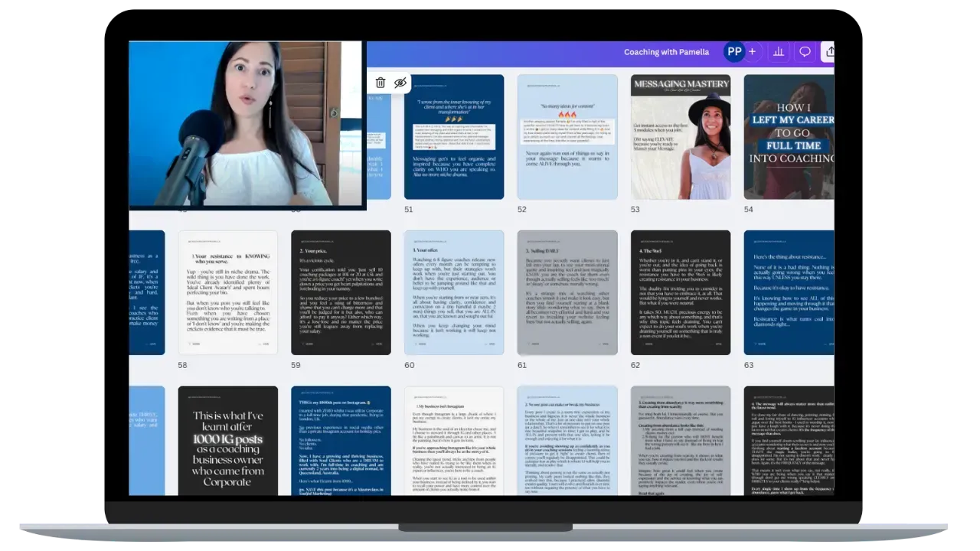Click the plus button to add collaborators
Viewport: 980px width, 551px height.
click(x=752, y=51)
